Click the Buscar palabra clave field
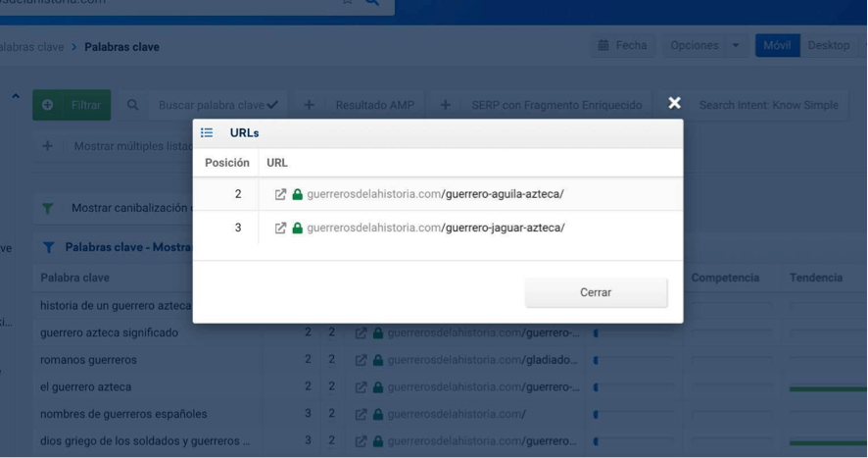868x458 pixels. pos(218,105)
